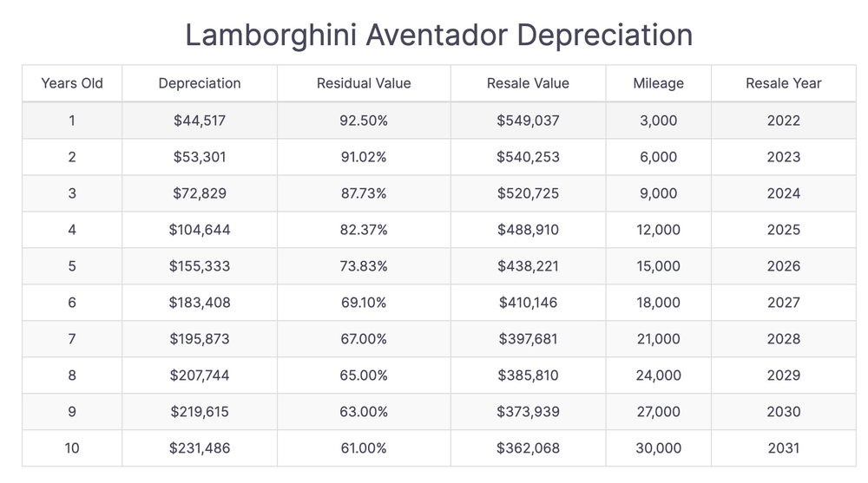Select the years old value 10 cell
Viewport: 868px width, 483px height.
(x=72, y=448)
